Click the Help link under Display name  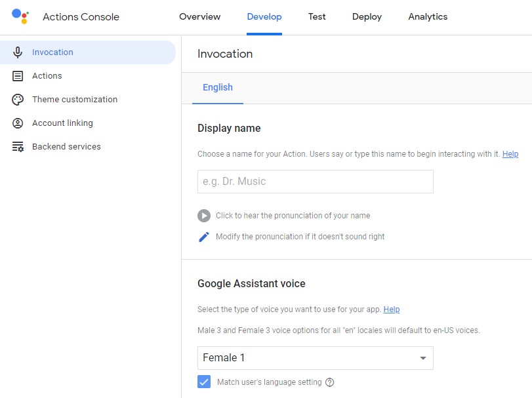(x=510, y=154)
